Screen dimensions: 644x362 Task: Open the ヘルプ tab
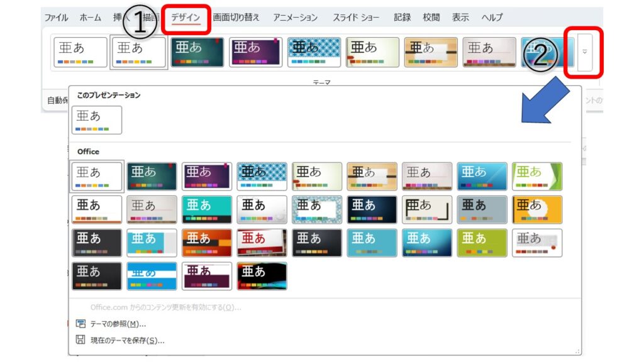492,18
